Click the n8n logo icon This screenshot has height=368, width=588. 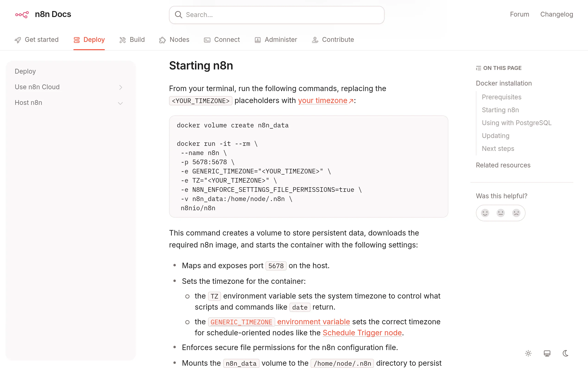(22, 14)
